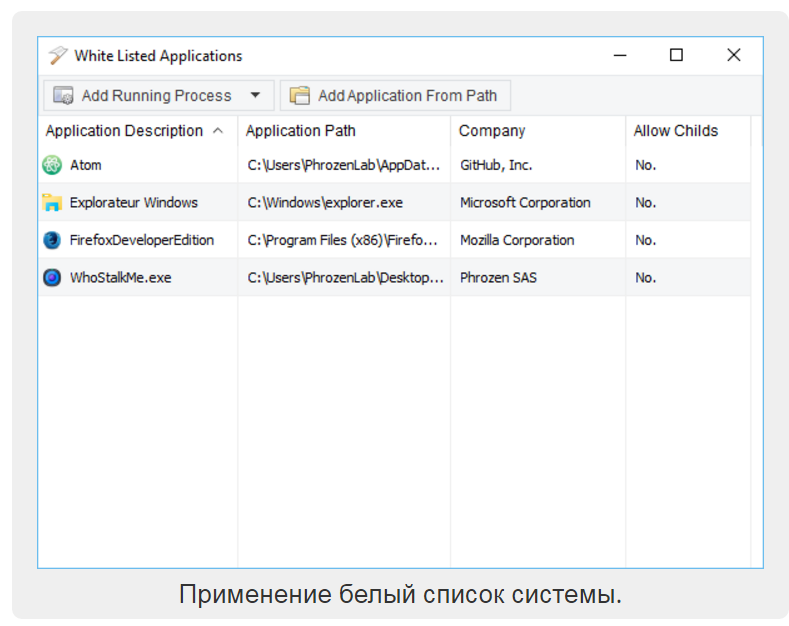Toggle sort arrow on Application Description column
Screen dimensions: 789x626
[218, 131]
